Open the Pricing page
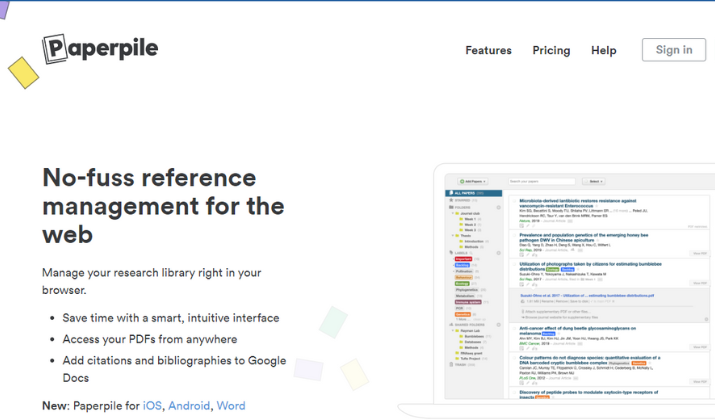715x420 pixels. [x=551, y=50]
